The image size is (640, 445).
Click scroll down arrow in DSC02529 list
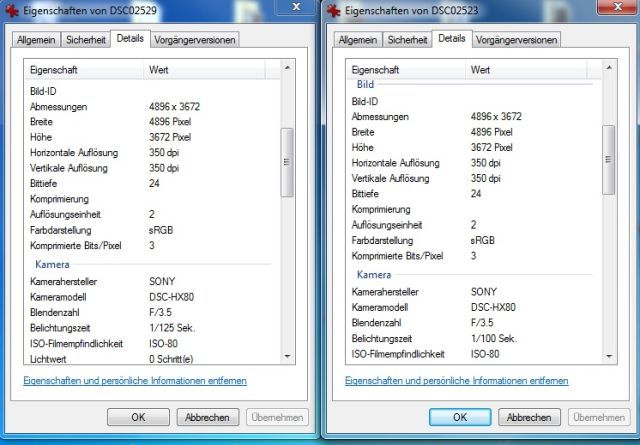coord(287,356)
